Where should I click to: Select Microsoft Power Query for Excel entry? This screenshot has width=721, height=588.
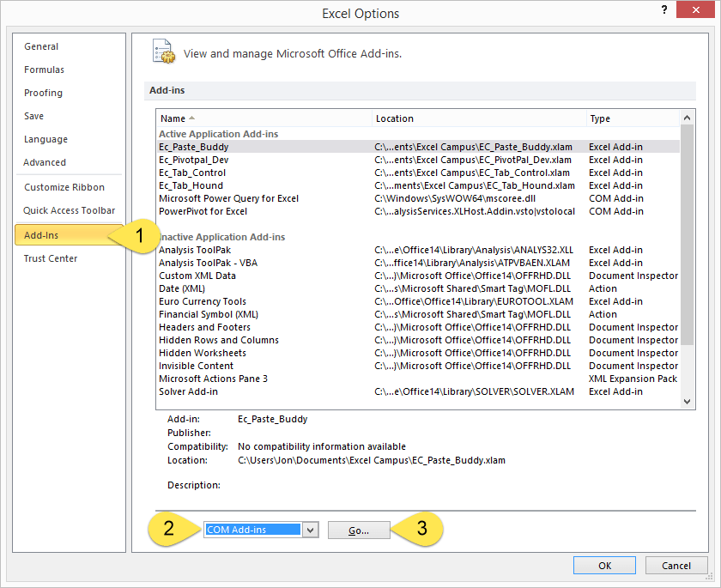(229, 198)
